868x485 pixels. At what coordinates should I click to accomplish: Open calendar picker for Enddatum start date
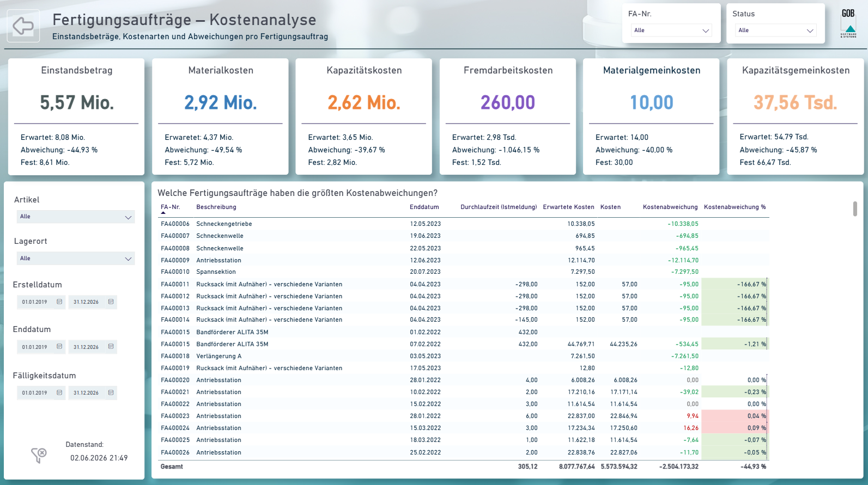[x=59, y=347]
